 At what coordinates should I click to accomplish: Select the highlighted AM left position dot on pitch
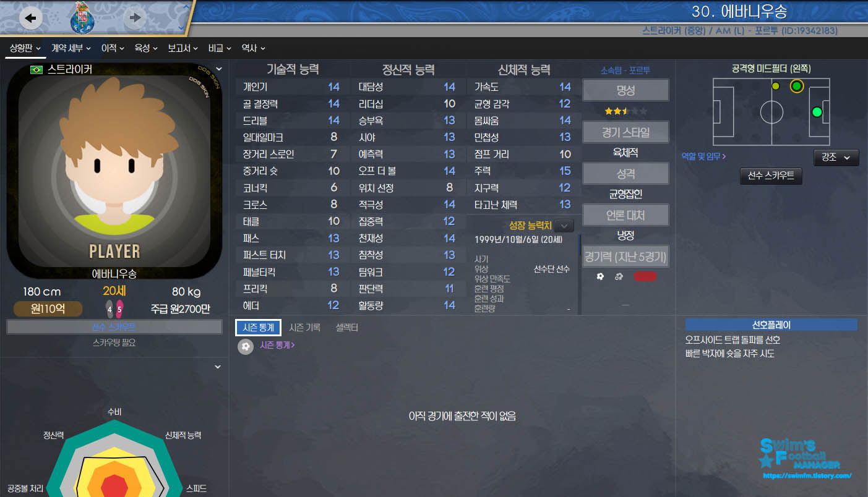(797, 86)
